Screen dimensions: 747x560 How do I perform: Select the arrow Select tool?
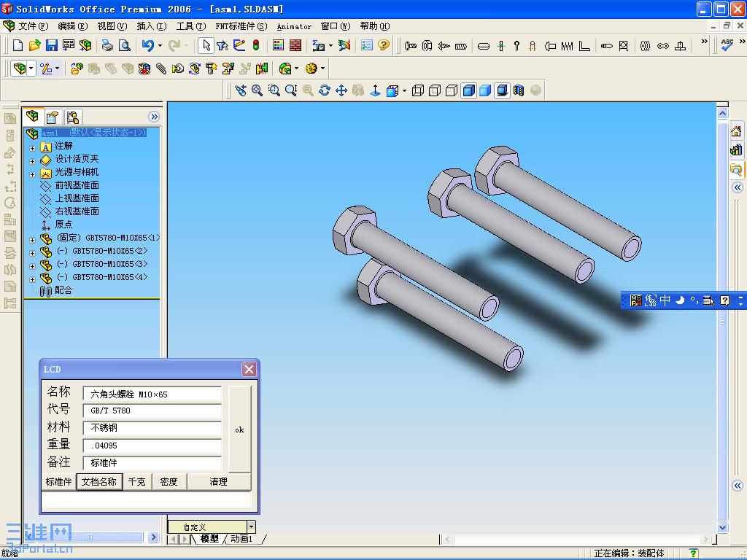[x=206, y=45]
